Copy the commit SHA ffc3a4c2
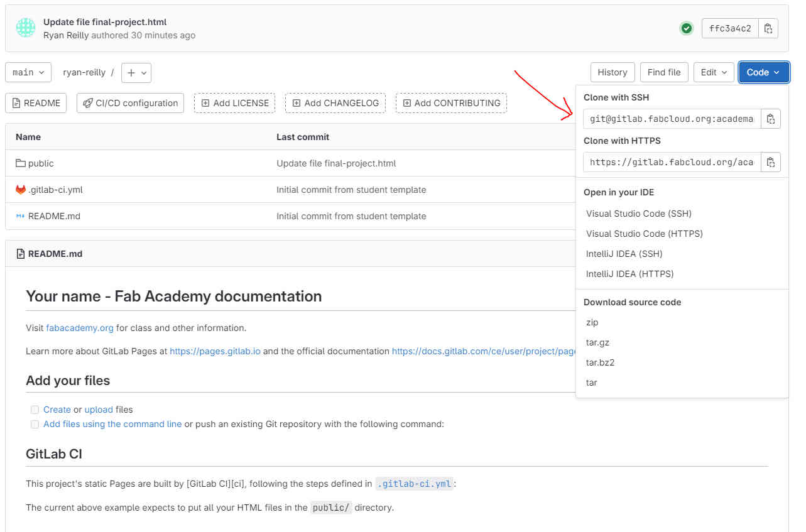This screenshot has height=532, width=806. (x=768, y=28)
